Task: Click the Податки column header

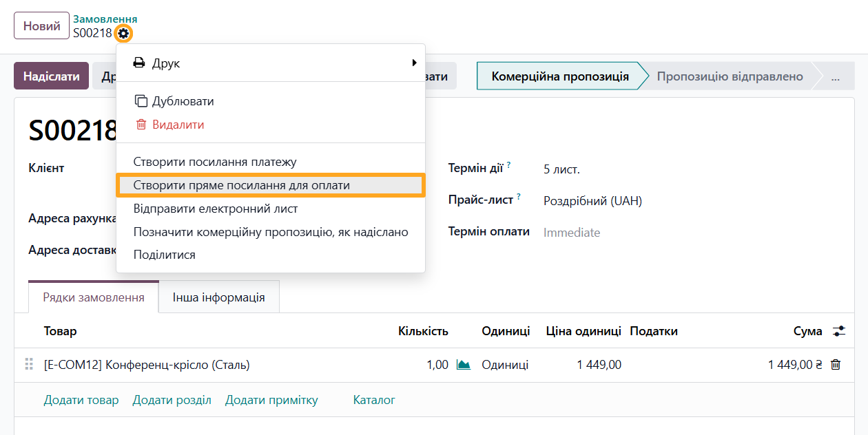Action: click(654, 331)
